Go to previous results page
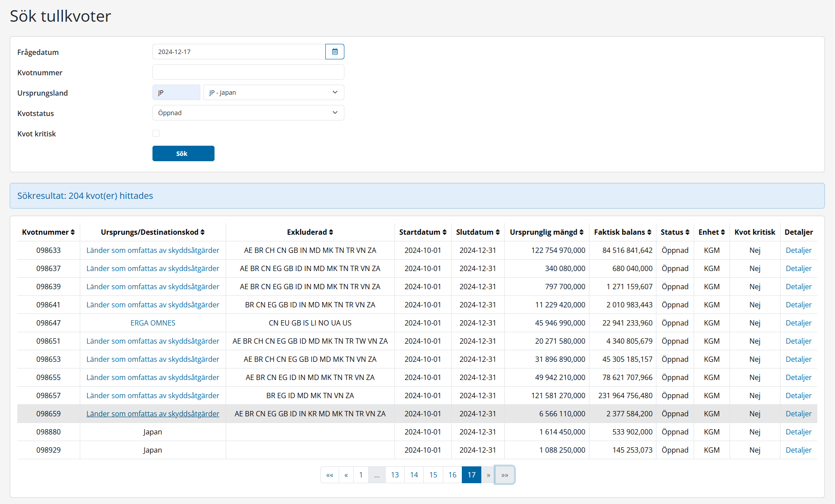Viewport: 835px width, 504px height. click(346, 475)
